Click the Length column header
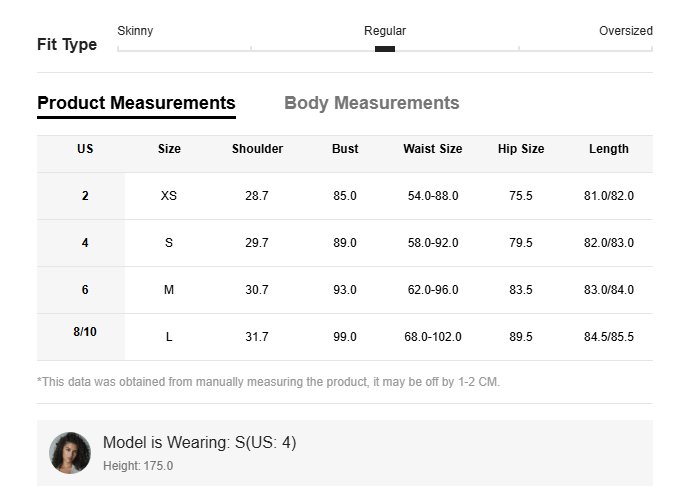The height and width of the screenshot is (499, 680). 608,149
